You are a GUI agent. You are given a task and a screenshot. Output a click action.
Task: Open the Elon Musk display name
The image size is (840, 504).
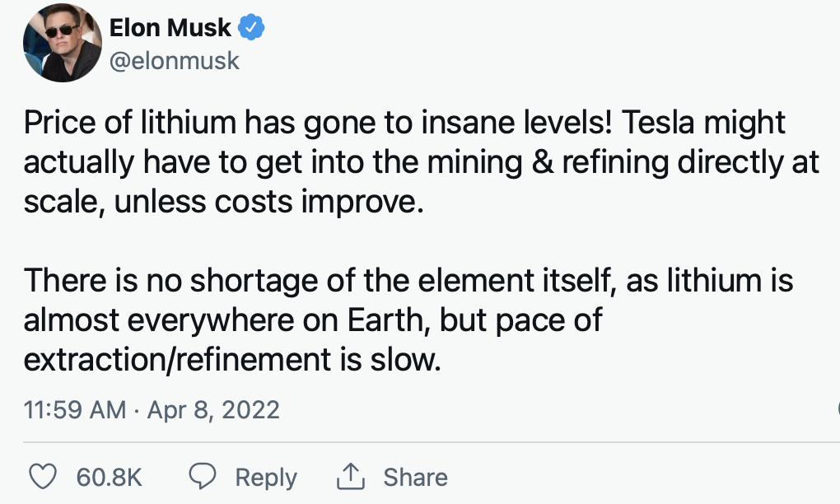pyautogui.click(x=170, y=27)
